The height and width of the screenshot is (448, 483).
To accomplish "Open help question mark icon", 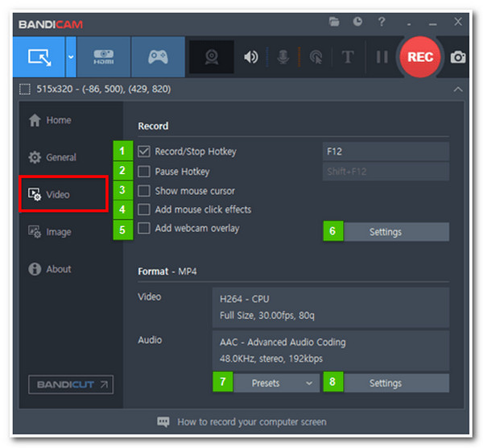I will tap(382, 22).
